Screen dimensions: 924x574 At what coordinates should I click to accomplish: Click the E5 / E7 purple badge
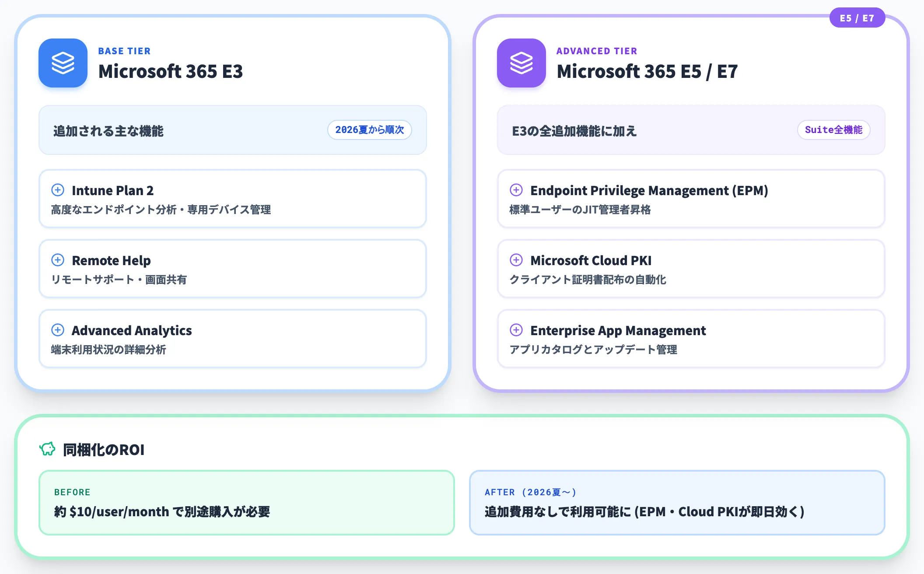tap(857, 18)
